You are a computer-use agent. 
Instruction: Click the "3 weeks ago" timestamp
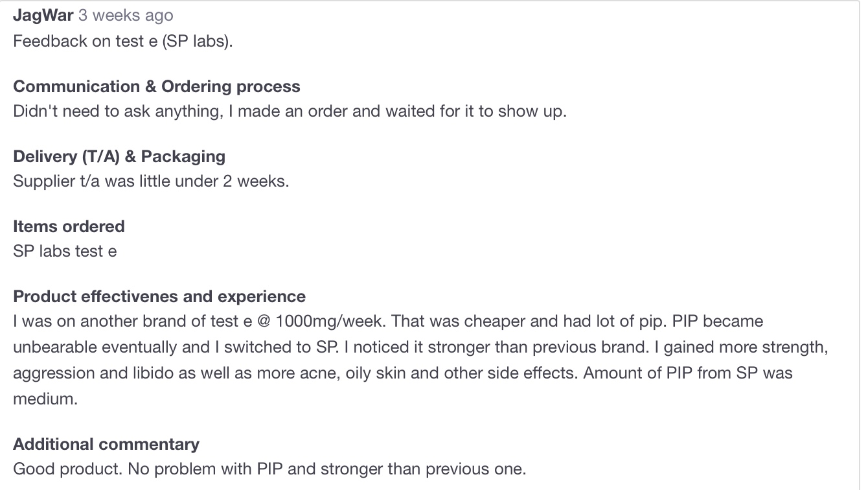[x=126, y=15]
